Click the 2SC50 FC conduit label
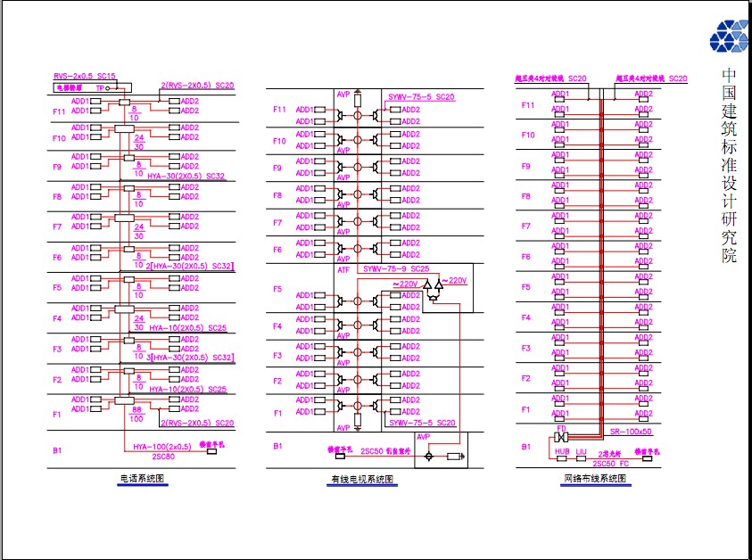 coord(610,464)
